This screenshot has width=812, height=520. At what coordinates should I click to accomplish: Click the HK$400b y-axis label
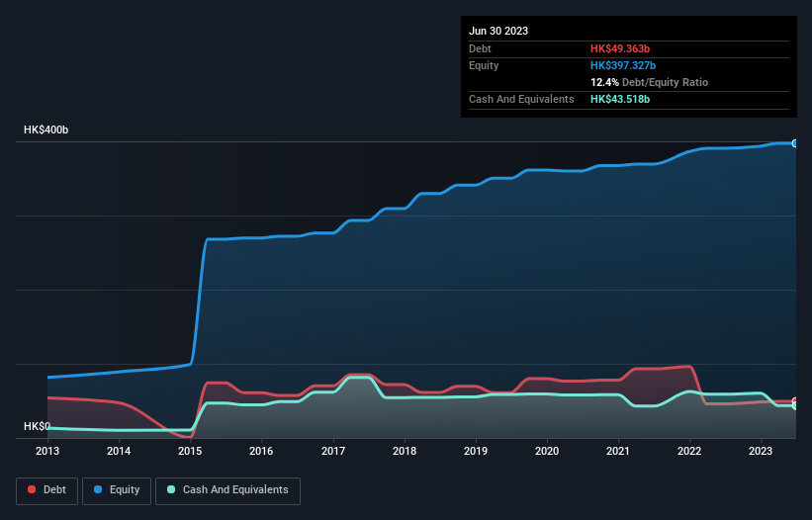[x=46, y=130]
